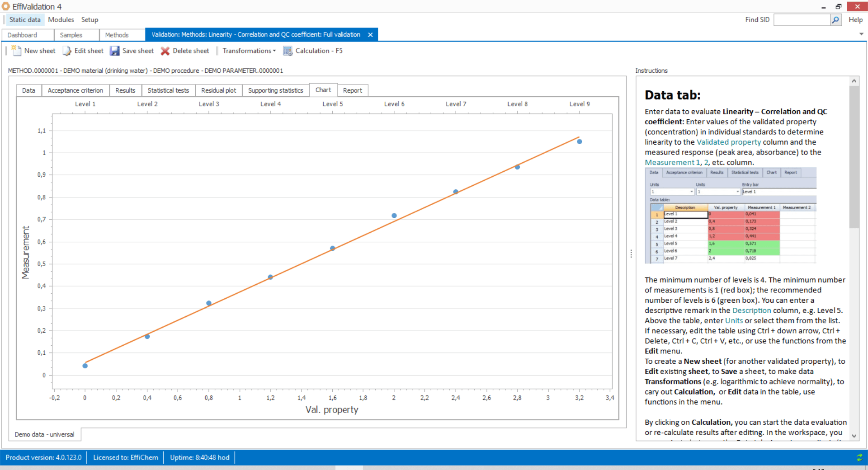Click the EffiValidation logo icon
Image resolution: width=868 pixels, height=470 pixels.
pyautogui.click(x=6, y=6)
